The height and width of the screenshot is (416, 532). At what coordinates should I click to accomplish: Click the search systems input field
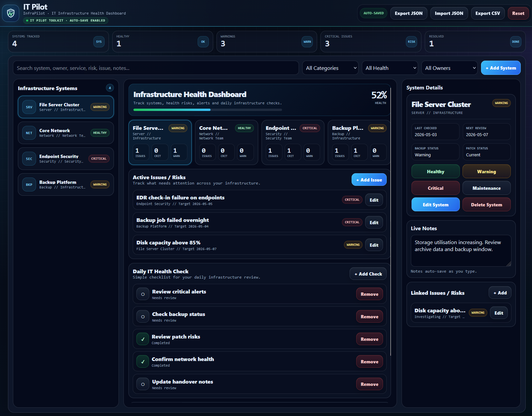tap(156, 68)
